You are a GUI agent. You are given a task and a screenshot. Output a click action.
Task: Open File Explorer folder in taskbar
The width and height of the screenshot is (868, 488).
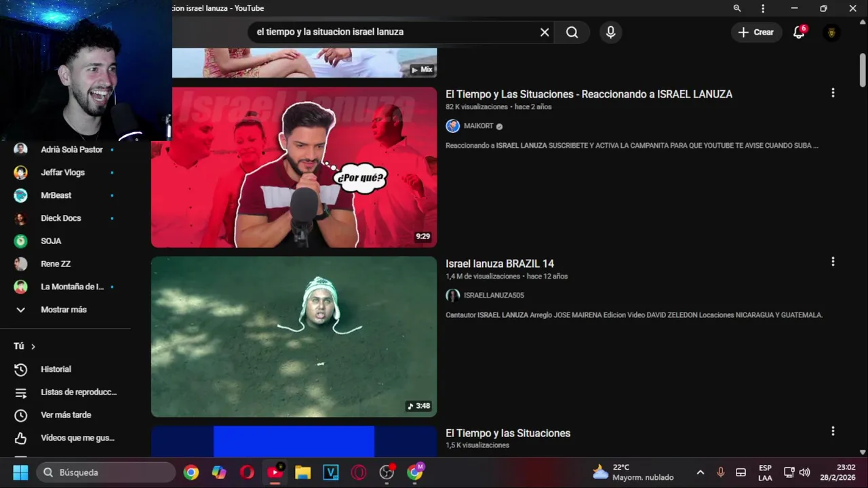pyautogui.click(x=303, y=472)
